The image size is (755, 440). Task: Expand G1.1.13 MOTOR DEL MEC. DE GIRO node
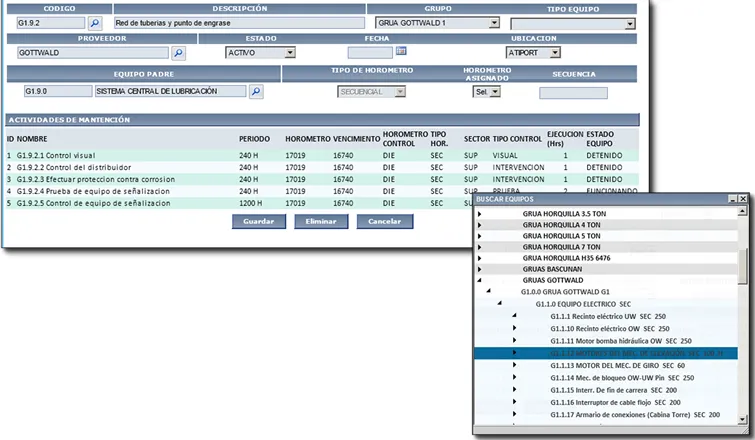click(x=514, y=365)
